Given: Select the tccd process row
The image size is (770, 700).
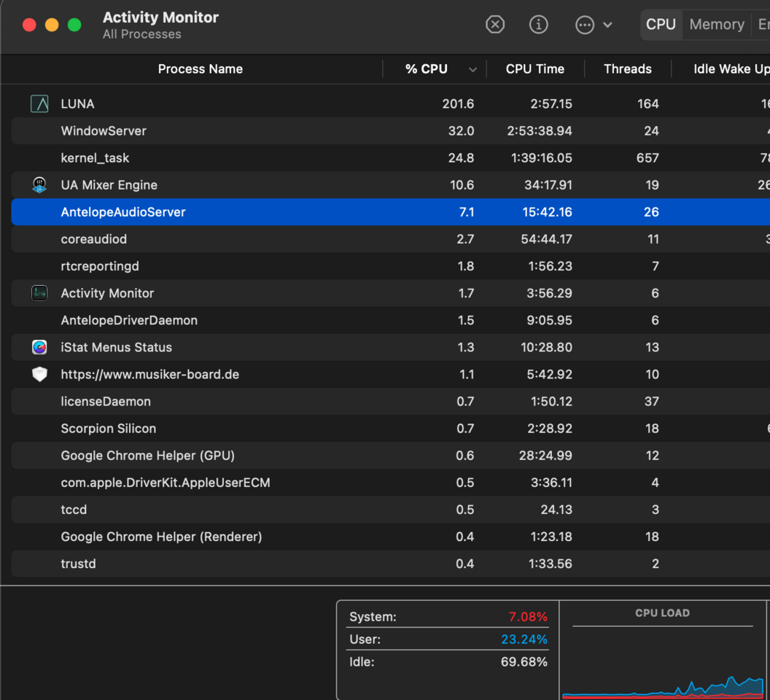Looking at the screenshot, I should click(x=390, y=509).
